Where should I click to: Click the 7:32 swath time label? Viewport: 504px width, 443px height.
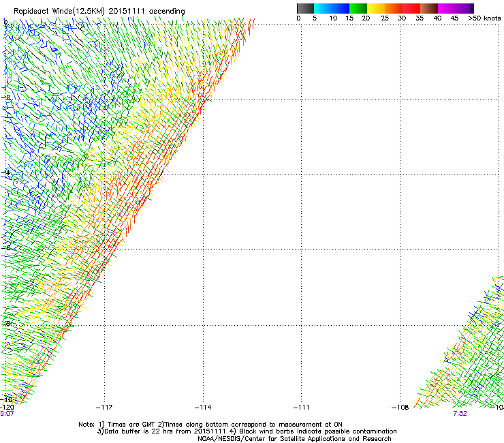pyautogui.click(x=460, y=414)
